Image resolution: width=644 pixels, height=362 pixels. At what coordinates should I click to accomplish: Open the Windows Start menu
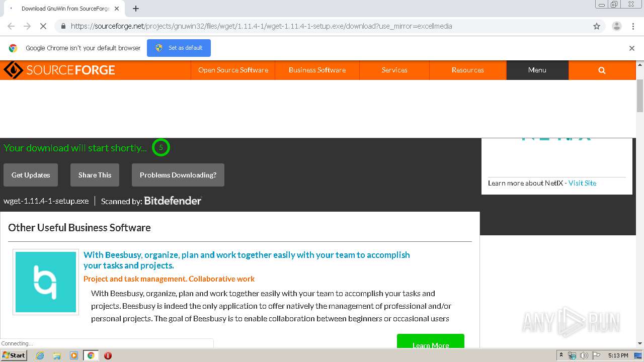tap(14, 355)
